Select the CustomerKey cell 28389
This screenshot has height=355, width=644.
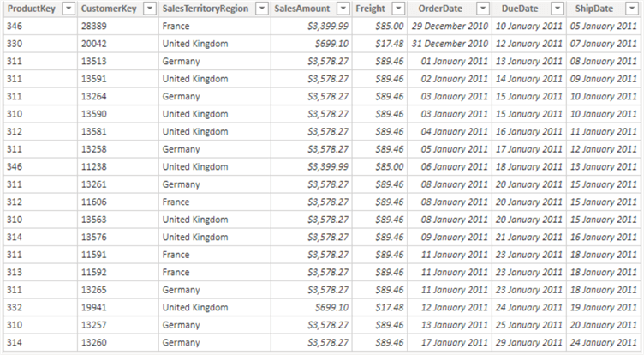(93, 27)
